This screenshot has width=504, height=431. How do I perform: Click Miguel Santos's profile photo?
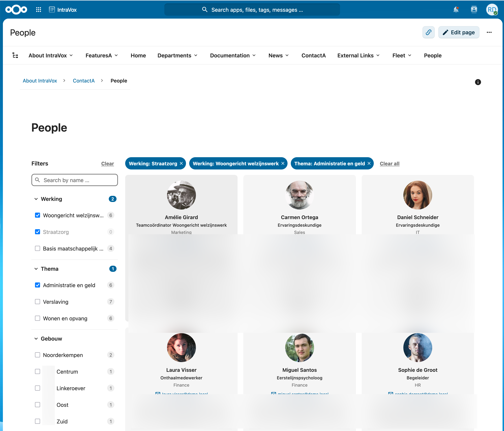point(299,348)
